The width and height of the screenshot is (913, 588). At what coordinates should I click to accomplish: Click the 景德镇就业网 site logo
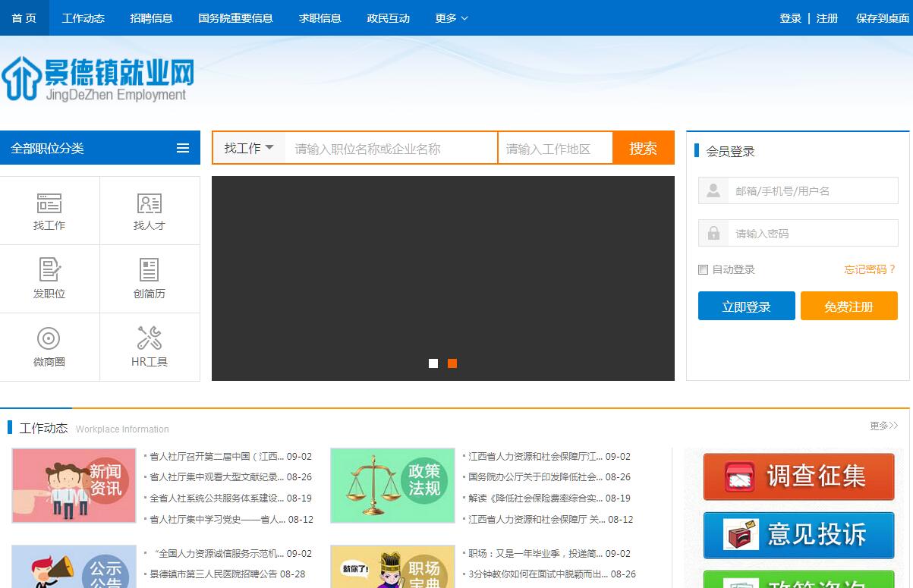pyautogui.click(x=97, y=79)
